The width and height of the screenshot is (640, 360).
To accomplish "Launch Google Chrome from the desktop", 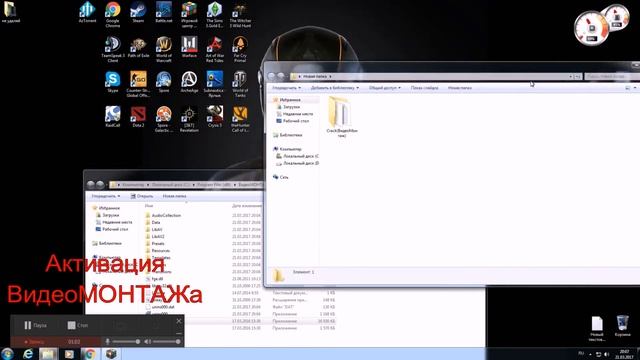I will (x=113, y=14).
